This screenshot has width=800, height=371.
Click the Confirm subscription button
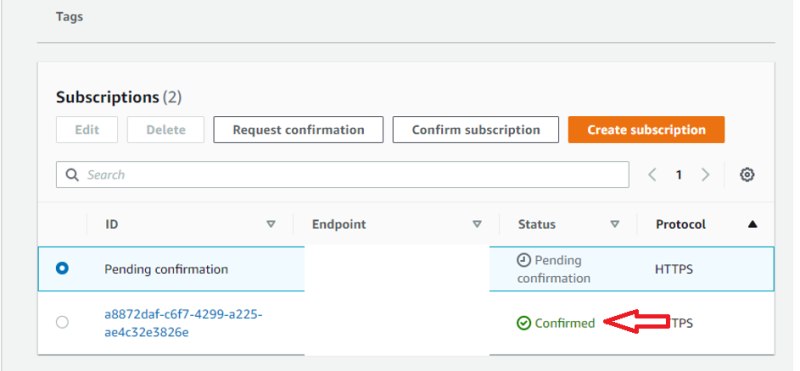tap(476, 130)
